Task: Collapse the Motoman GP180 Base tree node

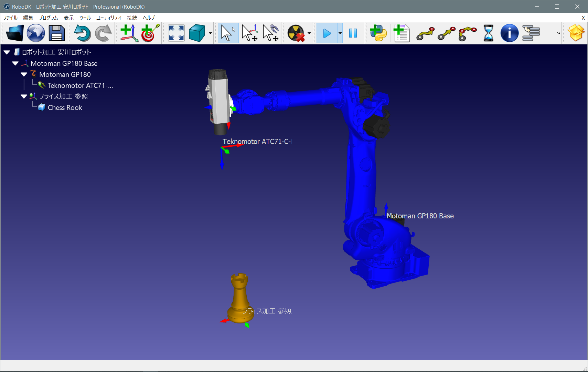Action: pyautogui.click(x=15, y=63)
